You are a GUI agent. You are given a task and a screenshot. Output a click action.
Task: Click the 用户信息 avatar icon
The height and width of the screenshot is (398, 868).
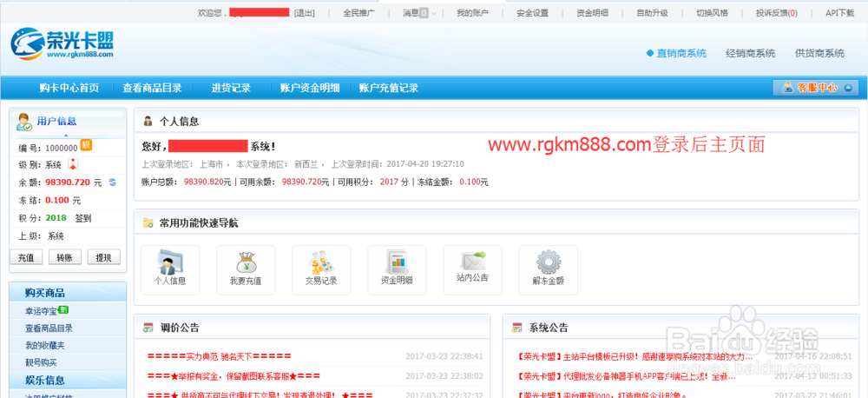[23, 122]
